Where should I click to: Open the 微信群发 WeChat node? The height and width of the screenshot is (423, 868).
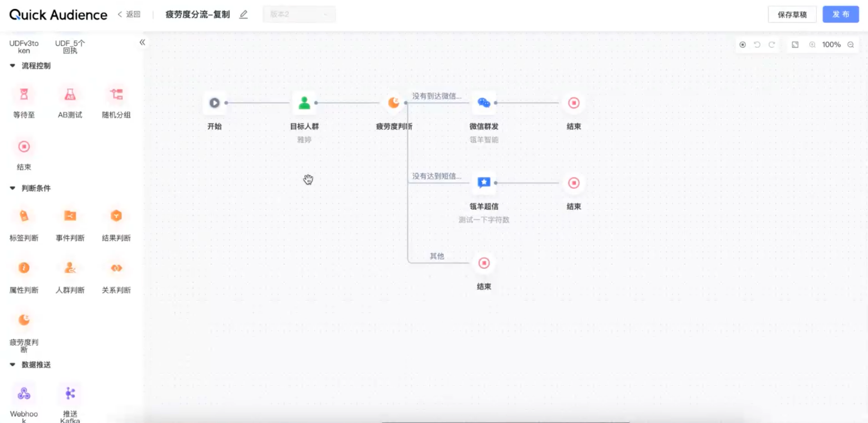(484, 103)
